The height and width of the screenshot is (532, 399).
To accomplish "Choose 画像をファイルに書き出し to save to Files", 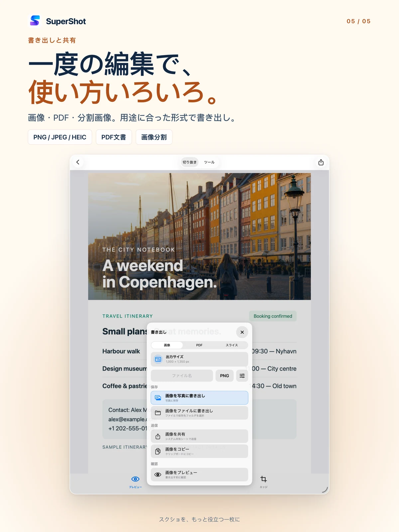I will 199,413.
